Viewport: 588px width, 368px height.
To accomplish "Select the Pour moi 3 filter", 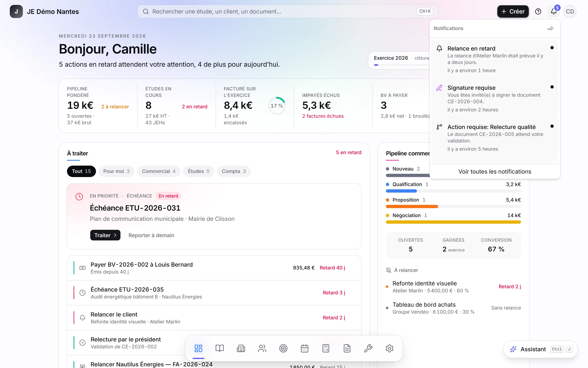I will point(116,171).
